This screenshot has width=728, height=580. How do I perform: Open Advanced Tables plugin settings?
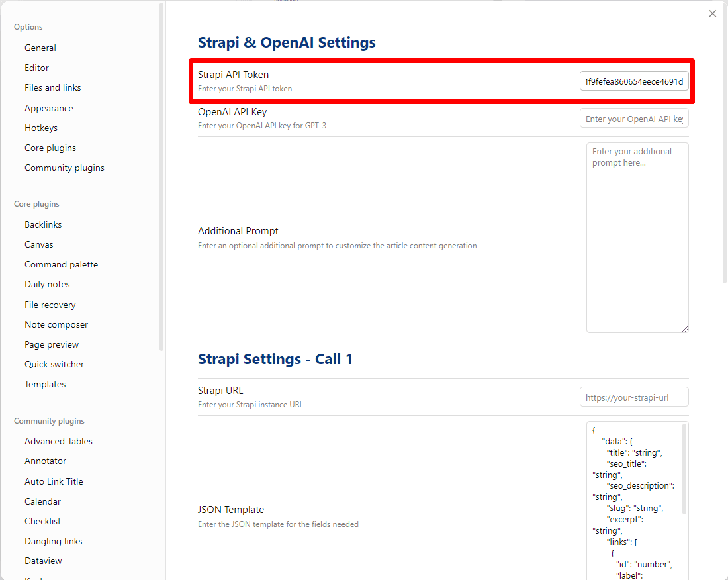[58, 441]
